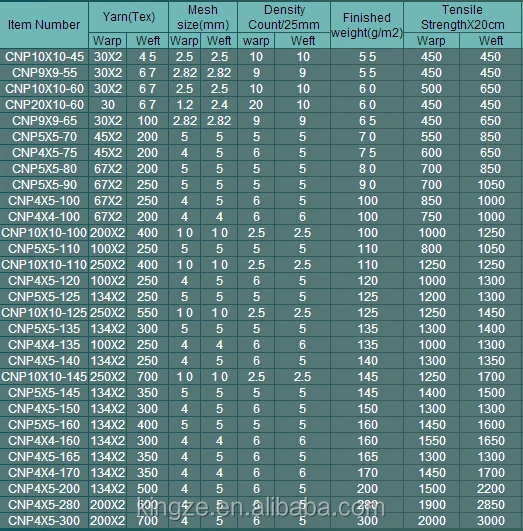Click finished weight 165 cell

tap(368, 457)
